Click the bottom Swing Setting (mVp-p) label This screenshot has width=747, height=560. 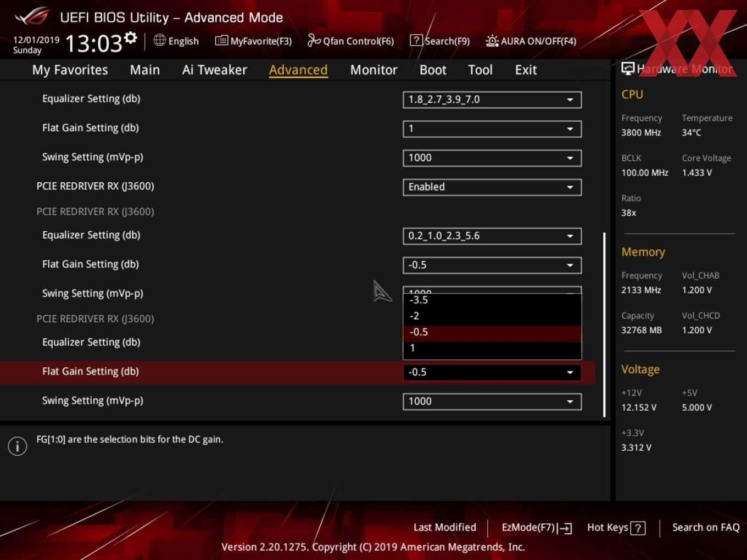click(x=93, y=401)
